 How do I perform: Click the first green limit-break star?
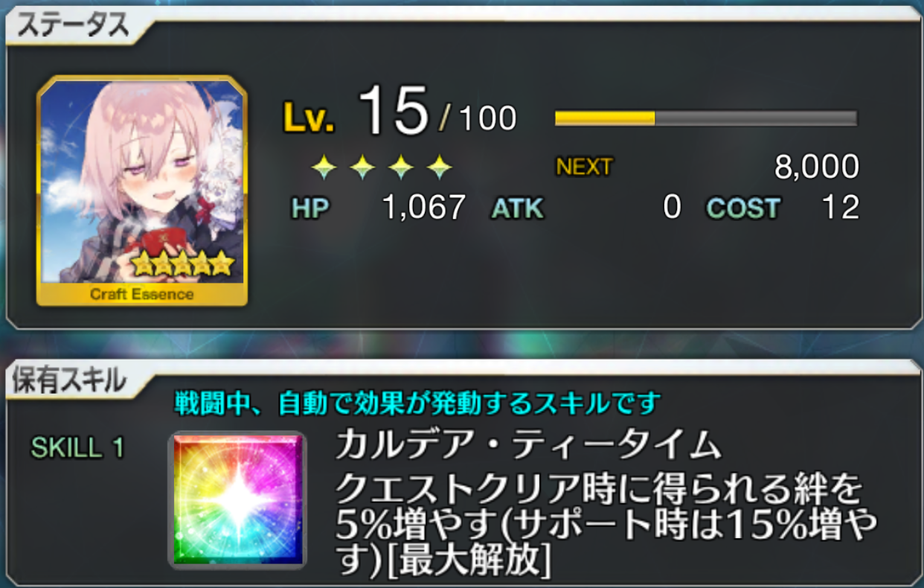click(325, 168)
